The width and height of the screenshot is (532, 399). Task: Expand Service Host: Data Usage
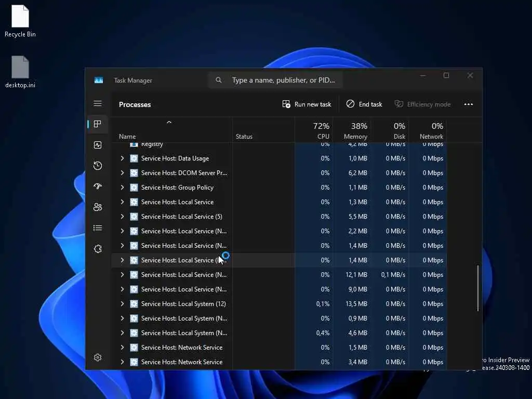point(122,158)
